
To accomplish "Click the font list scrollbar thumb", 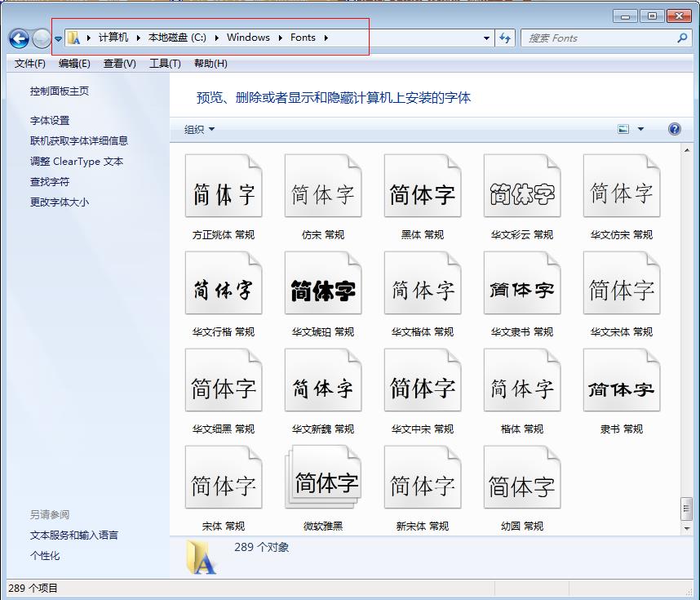I will 687,509.
